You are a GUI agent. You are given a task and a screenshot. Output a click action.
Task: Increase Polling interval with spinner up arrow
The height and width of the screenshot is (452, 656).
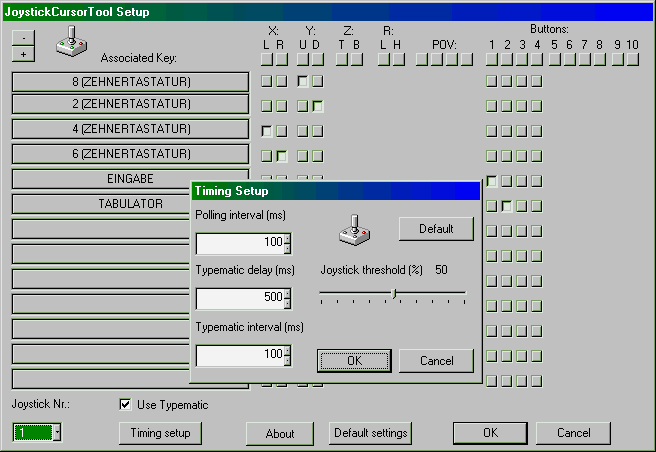(287, 239)
